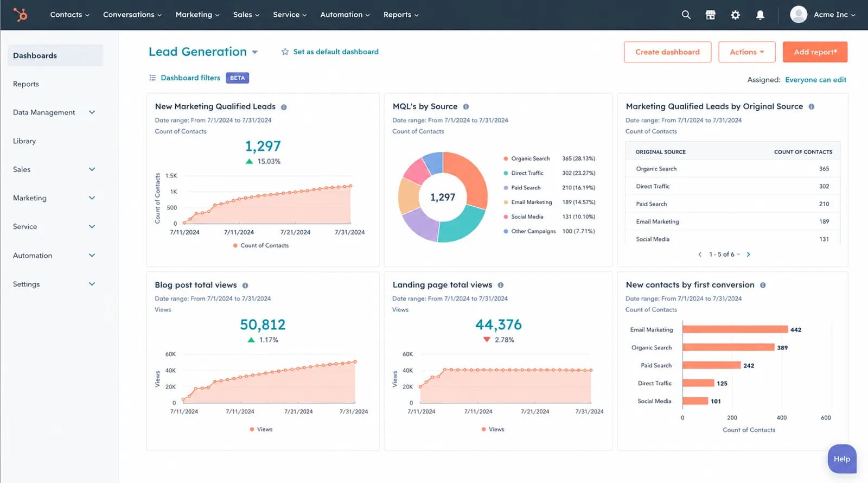Open the Contacts menu
Image resolution: width=868 pixels, height=483 pixels.
pos(69,15)
